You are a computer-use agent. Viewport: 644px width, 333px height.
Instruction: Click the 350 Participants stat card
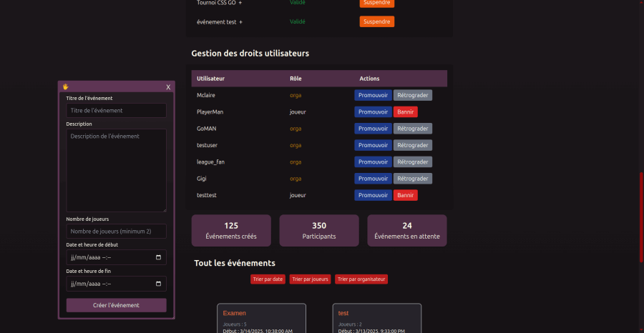click(x=319, y=231)
